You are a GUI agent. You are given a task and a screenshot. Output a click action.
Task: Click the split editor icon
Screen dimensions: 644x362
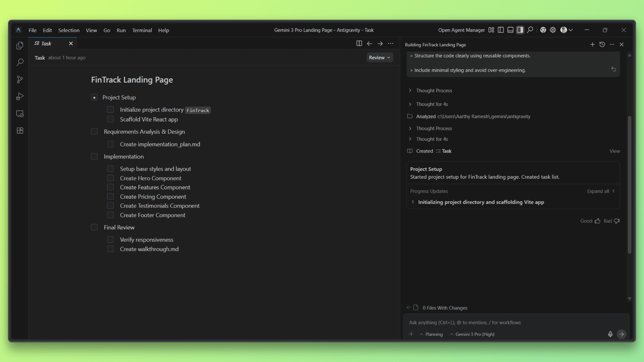tap(359, 44)
